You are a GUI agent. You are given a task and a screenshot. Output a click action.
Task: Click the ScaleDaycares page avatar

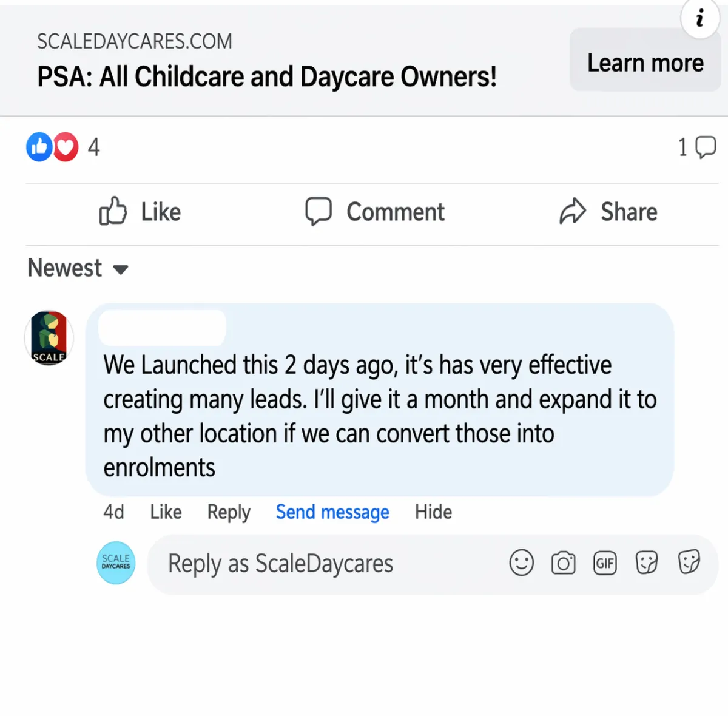click(x=116, y=562)
